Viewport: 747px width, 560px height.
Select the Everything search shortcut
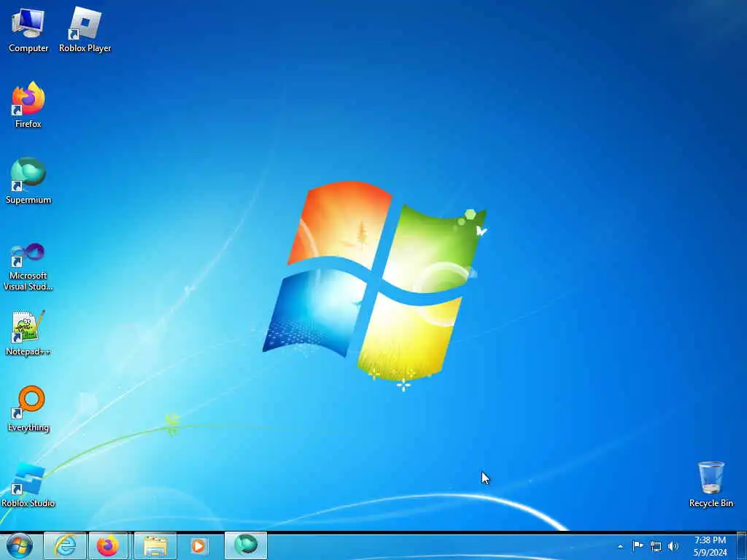coord(28,408)
